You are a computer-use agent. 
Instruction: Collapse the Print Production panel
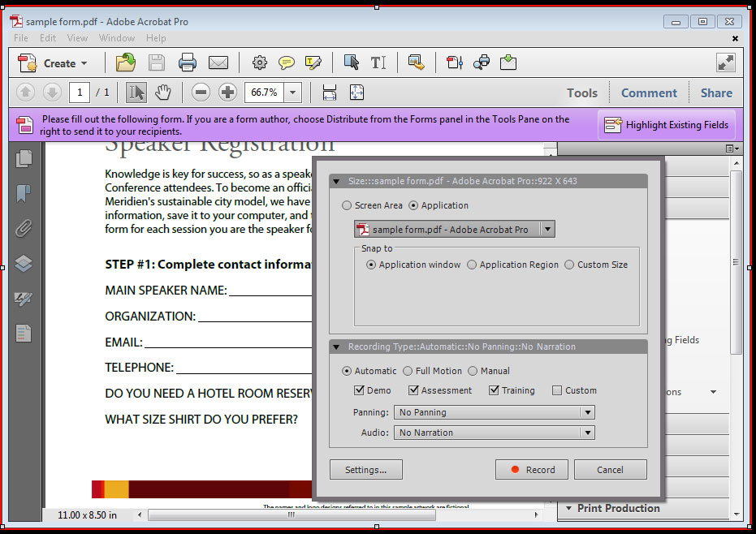coord(569,509)
